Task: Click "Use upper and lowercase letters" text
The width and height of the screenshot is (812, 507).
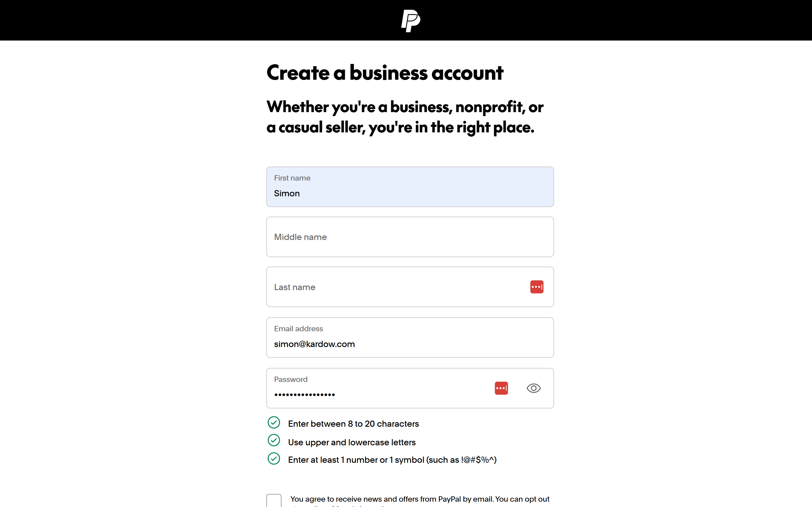Action: click(x=352, y=442)
